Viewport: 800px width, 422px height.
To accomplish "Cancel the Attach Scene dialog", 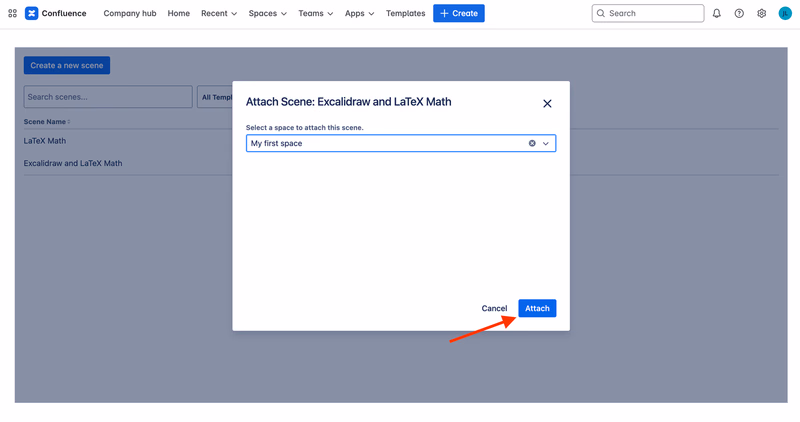I will click(x=494, y=308).
